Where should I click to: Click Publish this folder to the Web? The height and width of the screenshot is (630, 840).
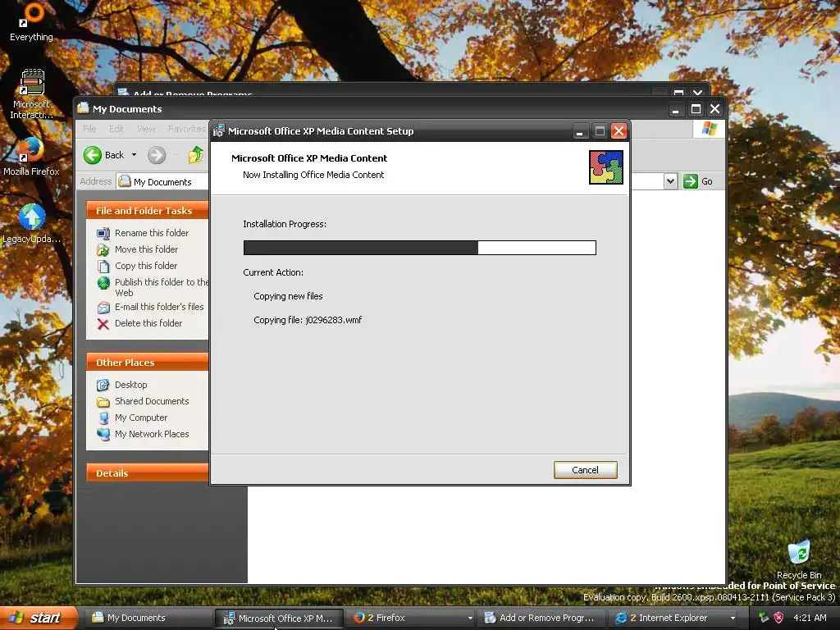point(162,287)
